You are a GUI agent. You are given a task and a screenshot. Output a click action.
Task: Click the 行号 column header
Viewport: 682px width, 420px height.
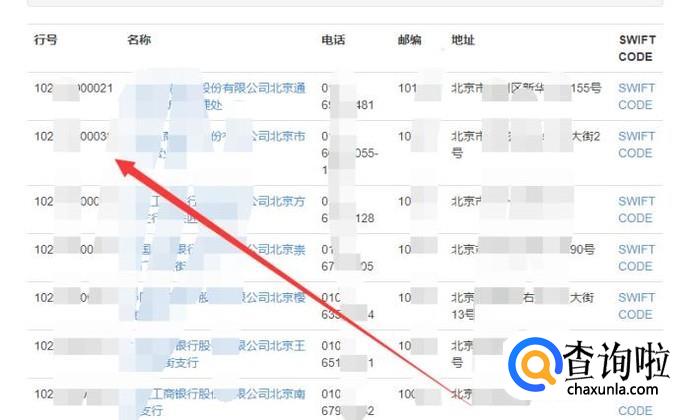click(x=46, y=41)
